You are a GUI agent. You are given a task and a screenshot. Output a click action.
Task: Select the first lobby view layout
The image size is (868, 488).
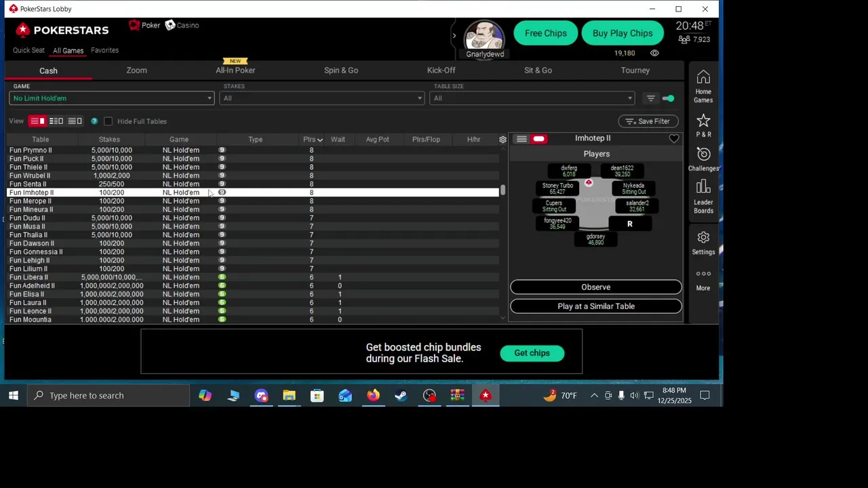37,121
